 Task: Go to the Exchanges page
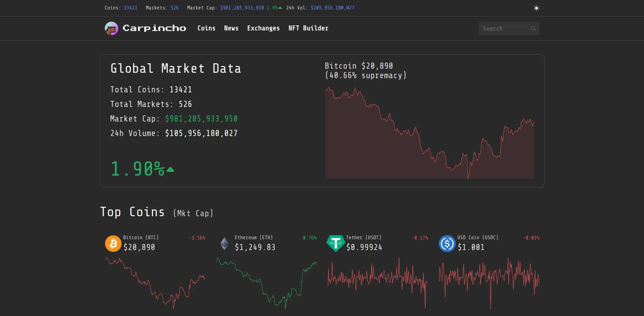[x=263, y=28]
